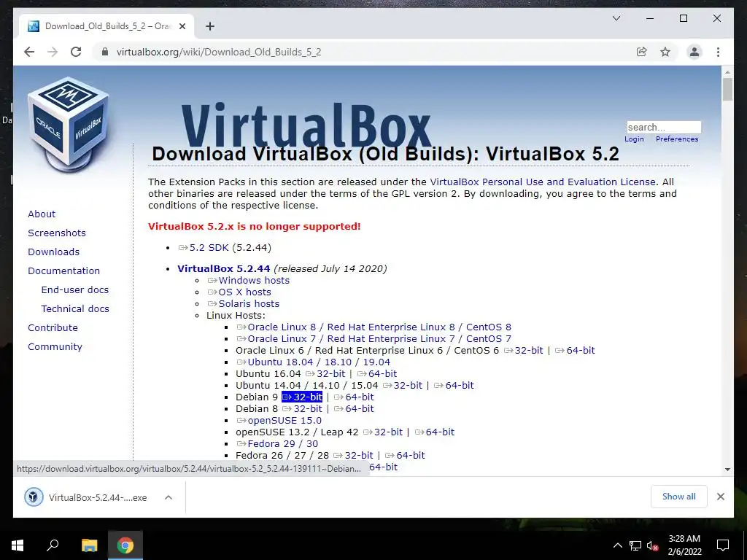Click the muted volume tray icon

[652, 545]
